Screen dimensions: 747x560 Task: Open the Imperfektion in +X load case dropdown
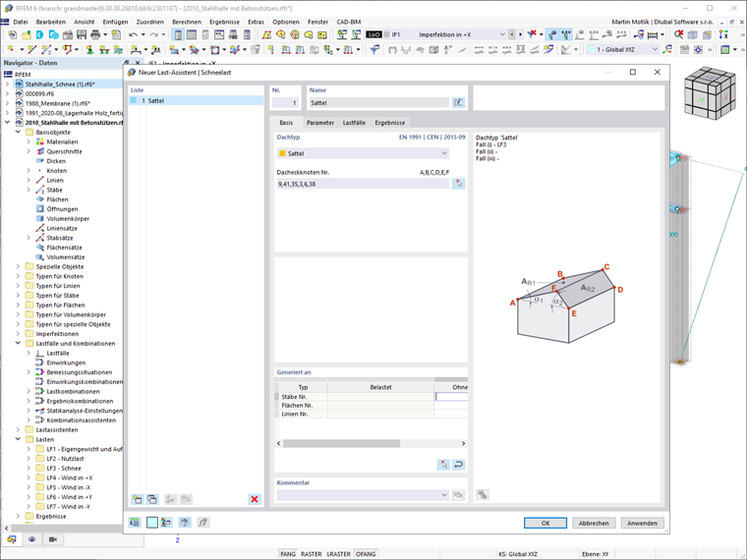coord(501,34)
